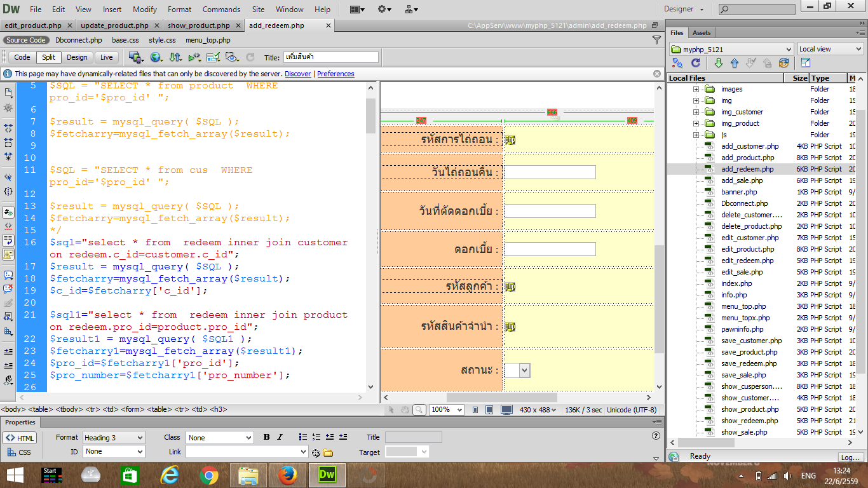The height and width of the screenshot is (488, 868).
Task: Apply the Unordered List icon
Action: (303, 437)
